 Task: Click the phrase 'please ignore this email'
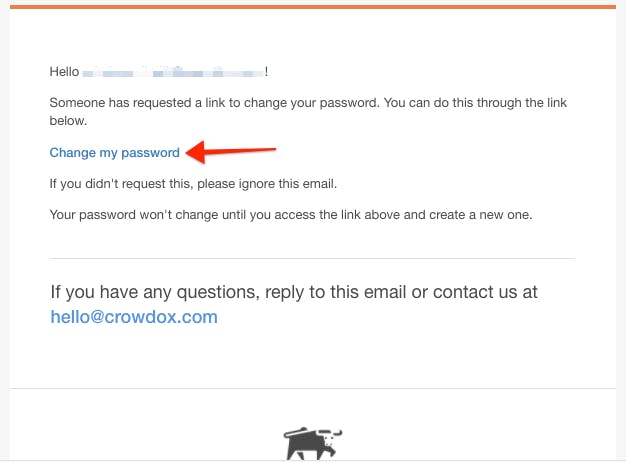(265, 184)
